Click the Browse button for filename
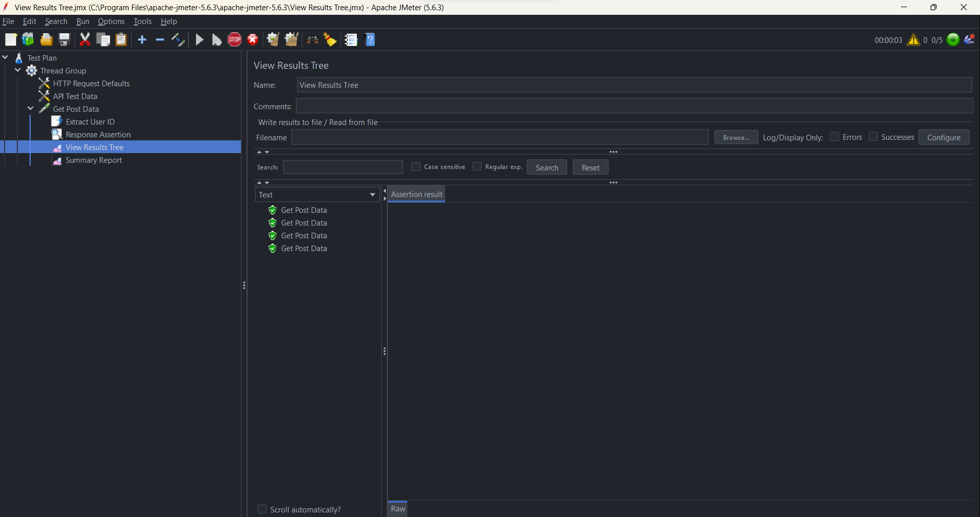The height and width of the screenshot is (517, 980). pos(736,137)
